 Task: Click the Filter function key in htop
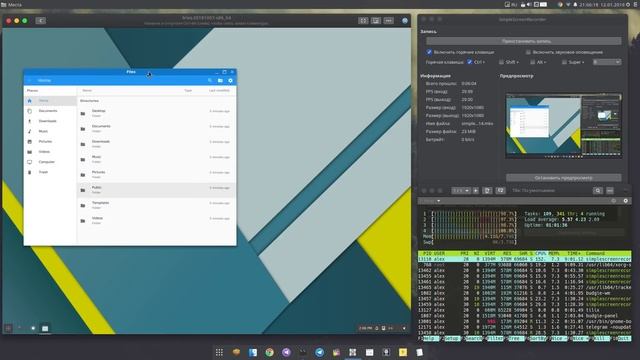coord(496,339)
